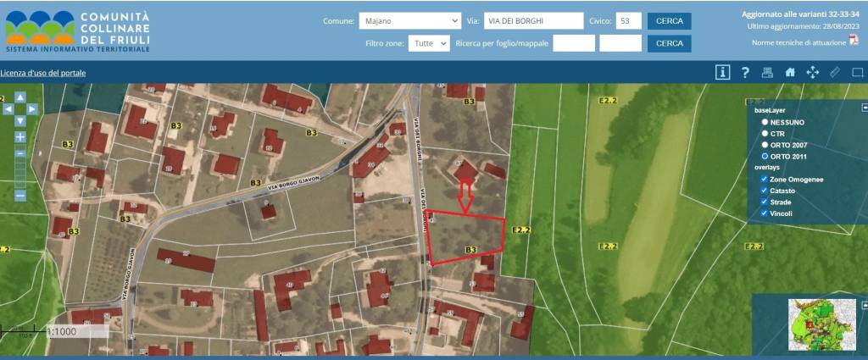Toggle Catasto overlay checkbox
Screen dimensions: 868x360
pyautogui.click(x=765, y=191)
